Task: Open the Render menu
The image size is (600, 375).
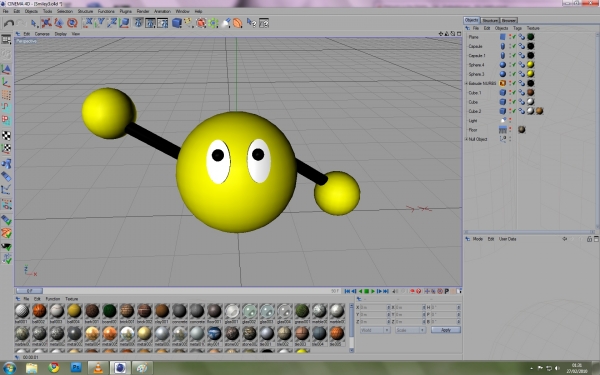Action: [x=143, y=11]
